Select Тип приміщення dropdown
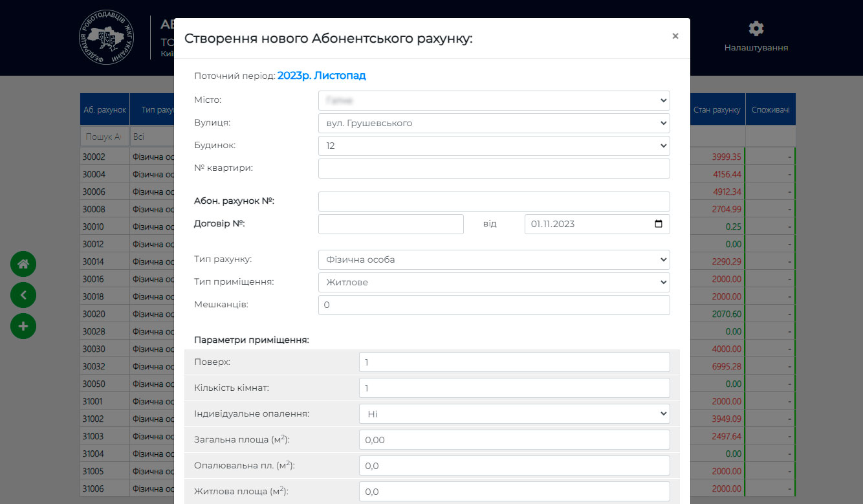This screenshot has width=863, height=504. [x=494, y=282]
